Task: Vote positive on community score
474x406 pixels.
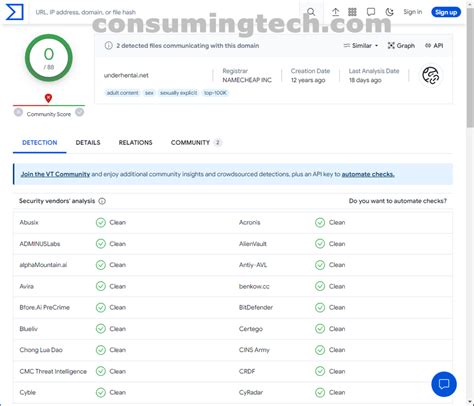Action: [x=79, y=112]
